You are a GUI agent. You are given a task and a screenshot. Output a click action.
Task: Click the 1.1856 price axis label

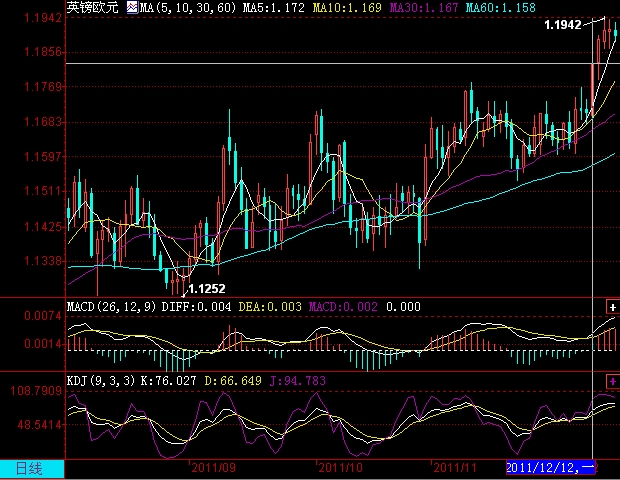click(43, 52)
